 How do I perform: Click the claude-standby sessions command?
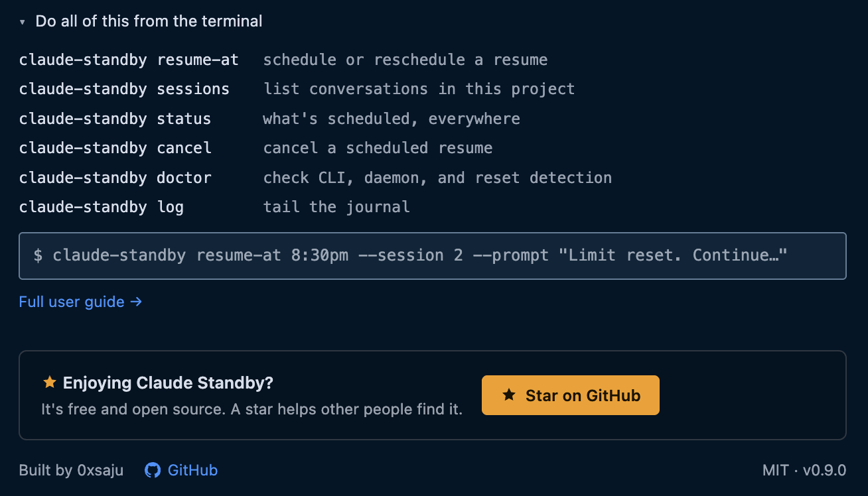click(124, 89)
